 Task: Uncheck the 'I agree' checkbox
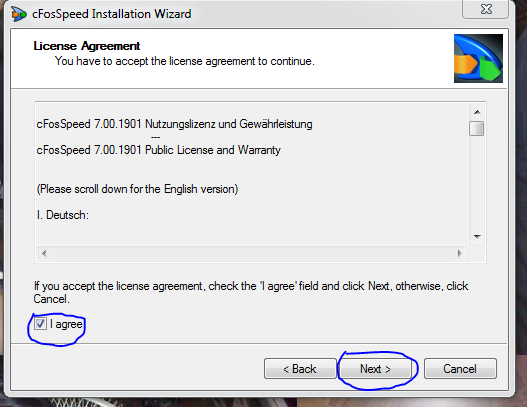40,324
